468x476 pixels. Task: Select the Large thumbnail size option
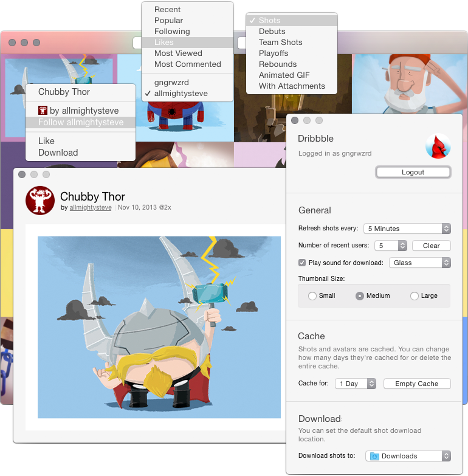click(x=415, y=296)
